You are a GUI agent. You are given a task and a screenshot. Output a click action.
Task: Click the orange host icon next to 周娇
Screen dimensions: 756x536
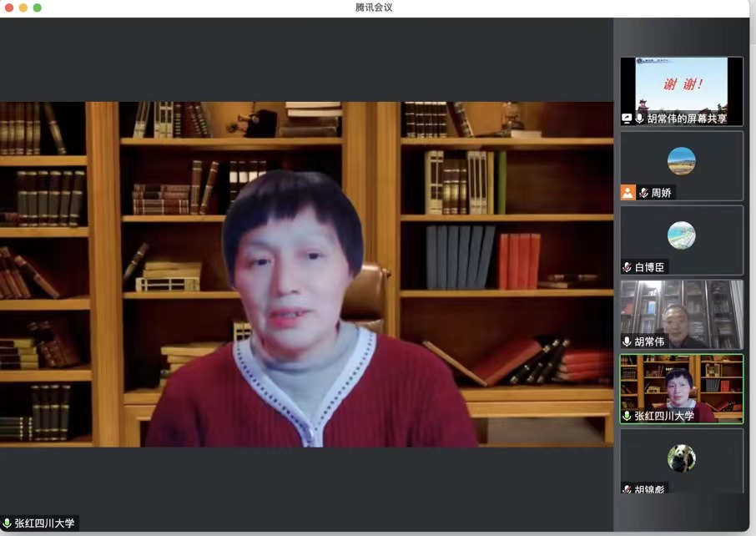627,193
